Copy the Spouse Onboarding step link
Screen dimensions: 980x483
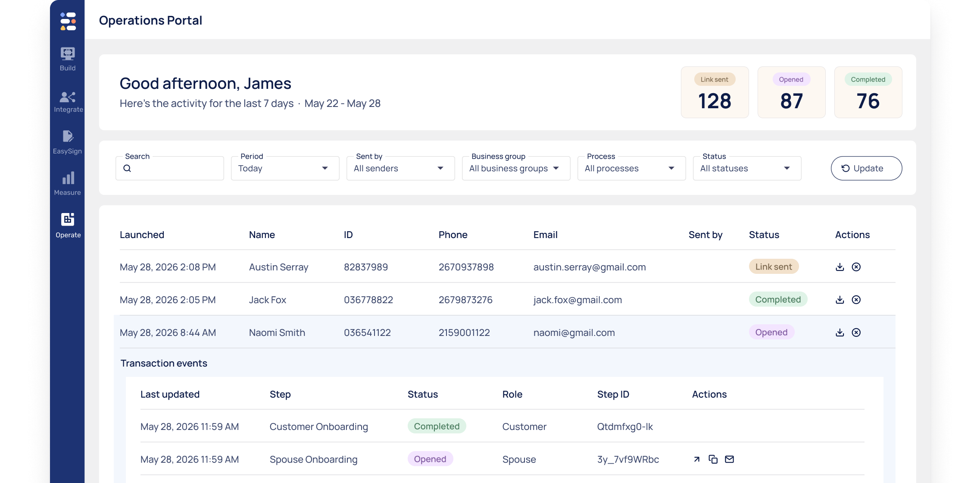point(713,459)
